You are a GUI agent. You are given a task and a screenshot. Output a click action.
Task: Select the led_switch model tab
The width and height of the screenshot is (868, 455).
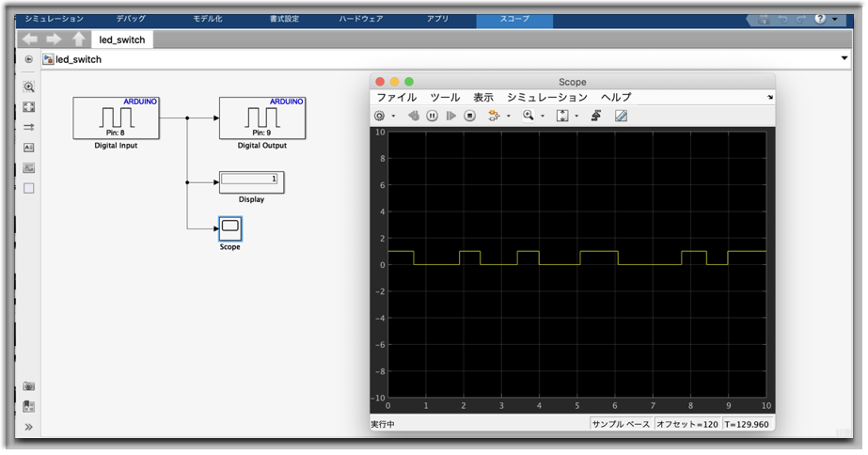[x=122, y=39]
